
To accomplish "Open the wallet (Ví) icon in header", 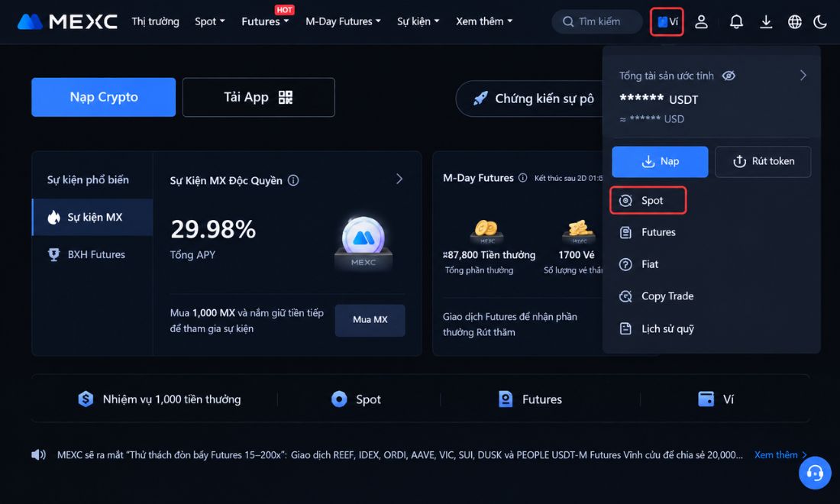I will coord(667,22).
